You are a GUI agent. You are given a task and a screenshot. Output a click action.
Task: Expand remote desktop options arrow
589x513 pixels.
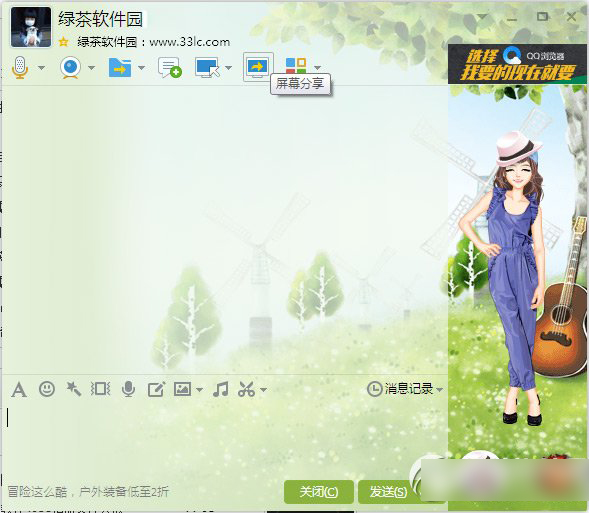[x=228, y=68]
